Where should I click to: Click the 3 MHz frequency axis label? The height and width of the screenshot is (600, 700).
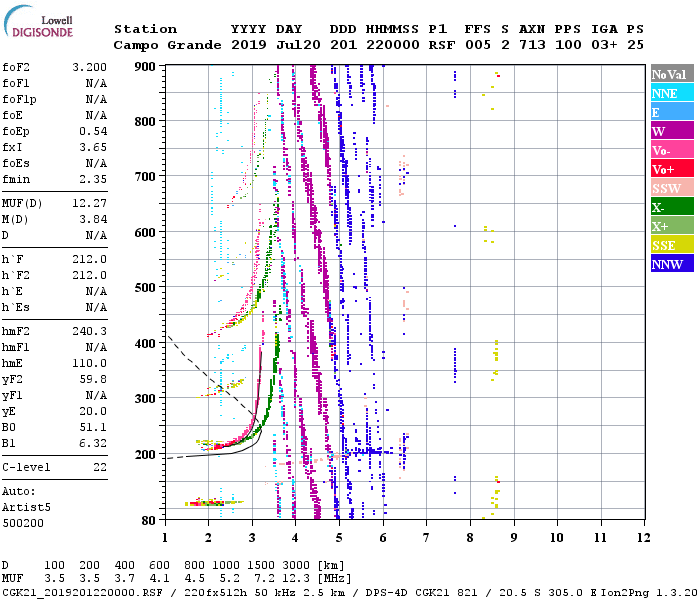252,537
